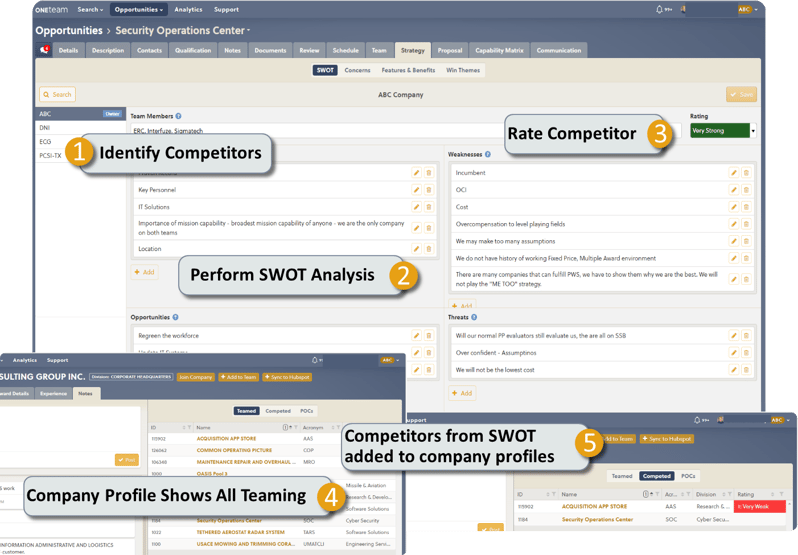
Task: Edit the Overcompensation weakness entry
Action: (x=734, y=224)
